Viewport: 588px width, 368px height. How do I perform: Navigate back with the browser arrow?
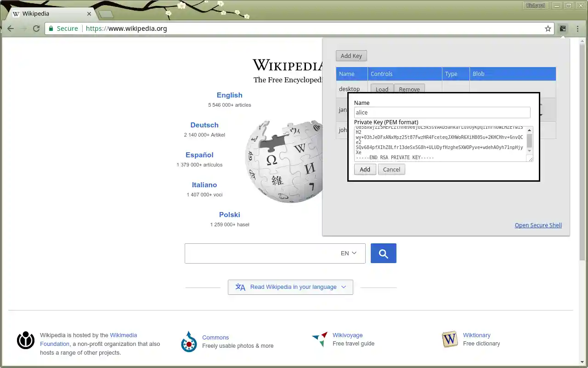[x=10, y=28]
